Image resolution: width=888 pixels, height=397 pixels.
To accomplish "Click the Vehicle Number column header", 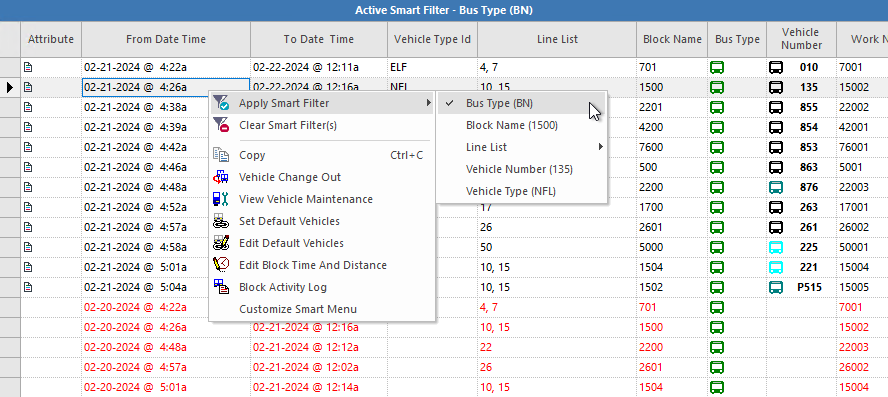I will click(801, 39).
